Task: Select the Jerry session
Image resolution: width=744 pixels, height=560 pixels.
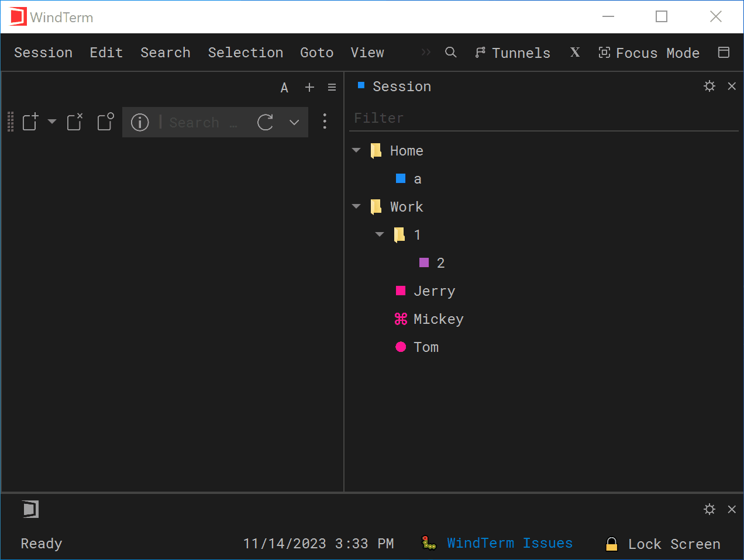Action: (434, 291)
